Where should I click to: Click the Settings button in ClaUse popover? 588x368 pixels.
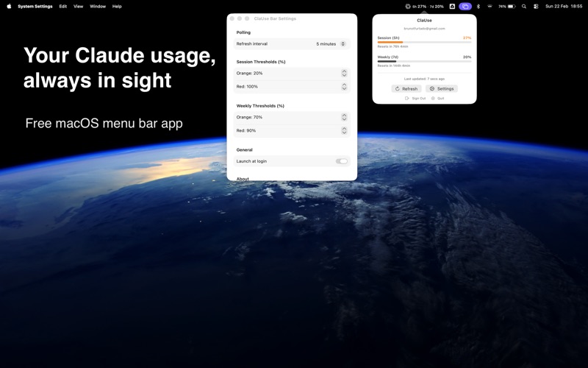pos(442,88)
